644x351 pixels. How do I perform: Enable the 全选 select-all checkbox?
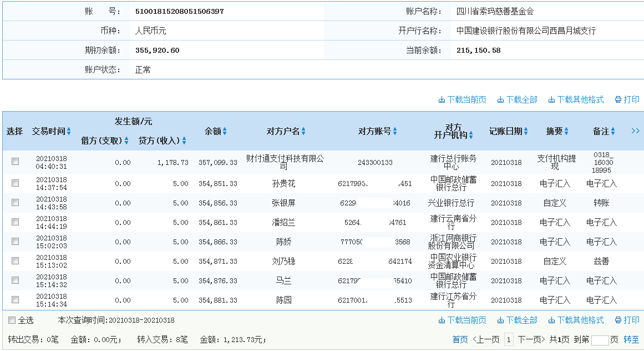pos(12,320)
